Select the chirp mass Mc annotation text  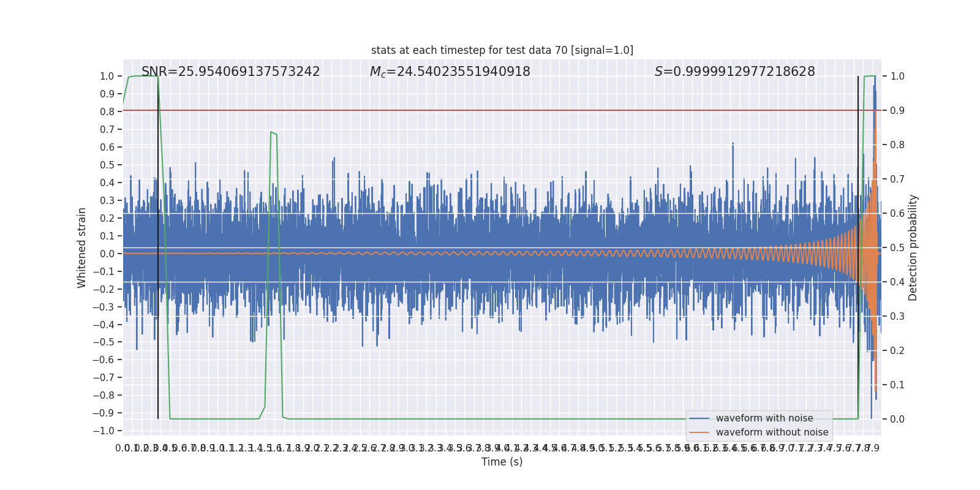pos(450,72)
